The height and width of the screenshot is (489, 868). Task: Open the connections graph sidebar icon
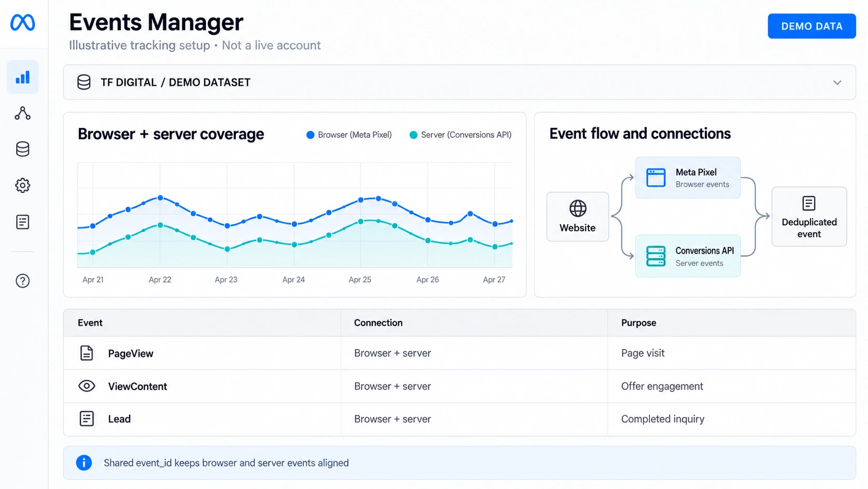tap(23, 113)
